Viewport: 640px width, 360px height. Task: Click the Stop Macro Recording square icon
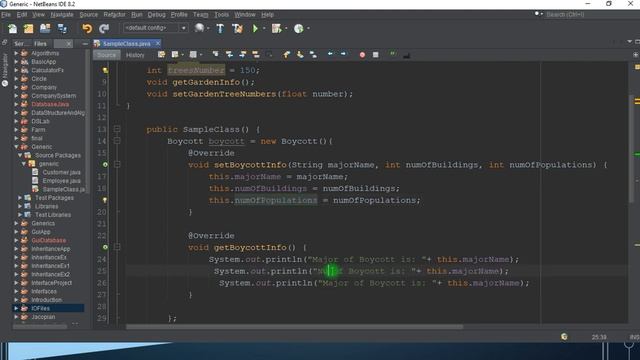click(376, 55)
